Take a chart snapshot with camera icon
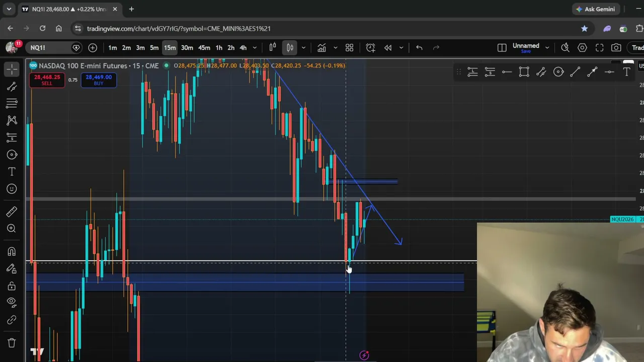This screenshot has height=362, width=644. 616,48
